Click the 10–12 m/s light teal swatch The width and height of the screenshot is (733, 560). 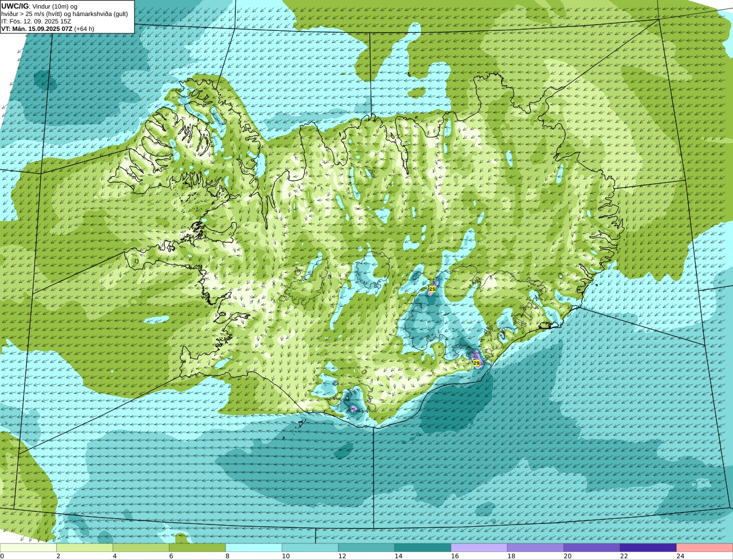tap(310, 548)
